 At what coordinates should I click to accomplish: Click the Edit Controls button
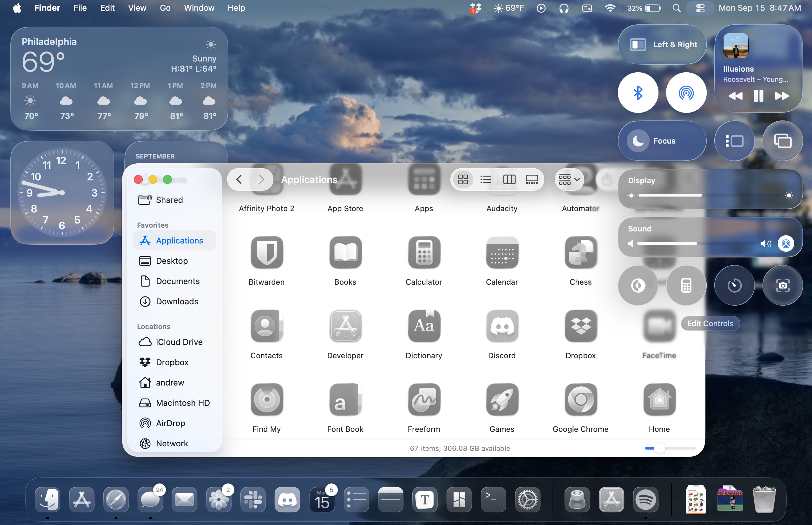[710, 323]
